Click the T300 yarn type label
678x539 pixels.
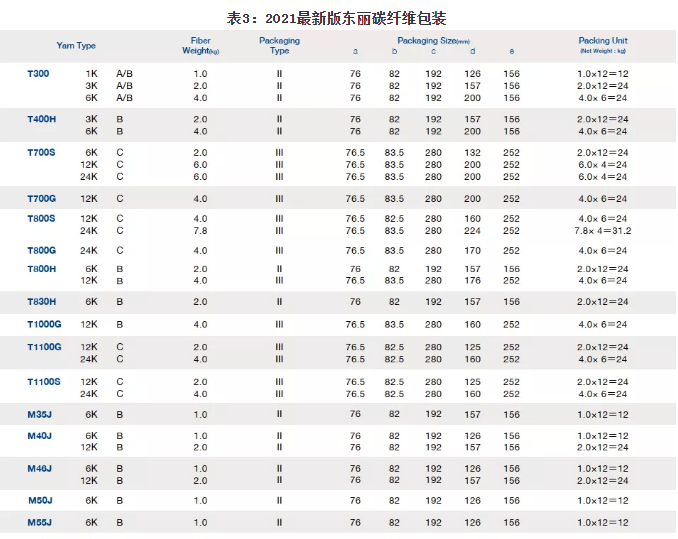click(38, 73)
